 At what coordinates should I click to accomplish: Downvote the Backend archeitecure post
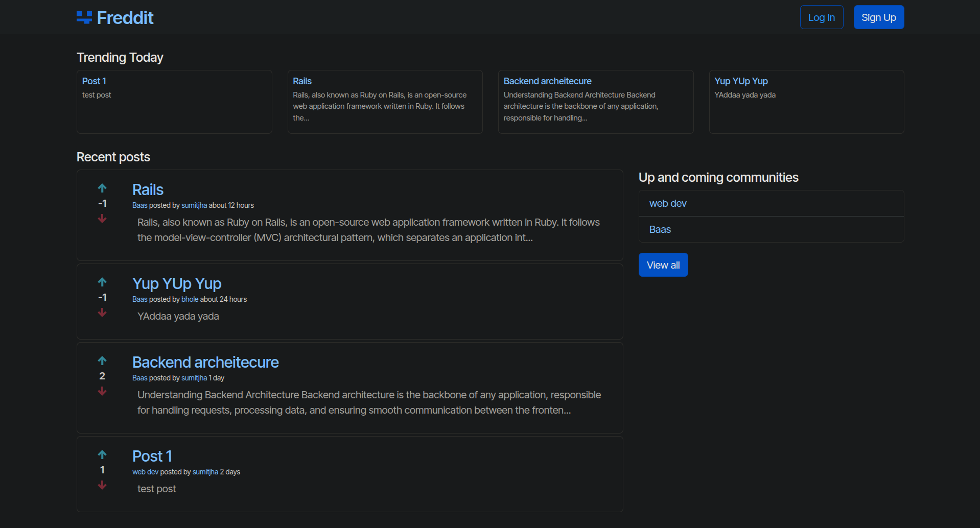[x=102, y=391]
